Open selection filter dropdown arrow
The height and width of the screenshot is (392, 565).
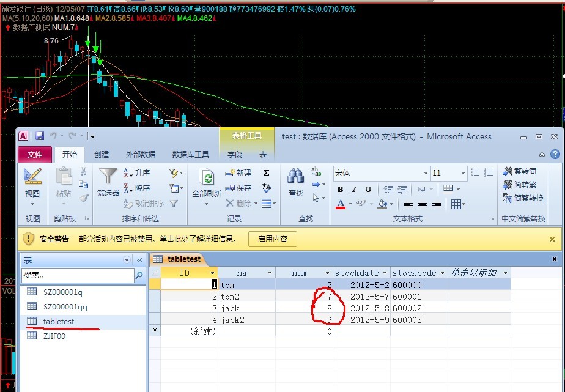click(x=181, y=173)
